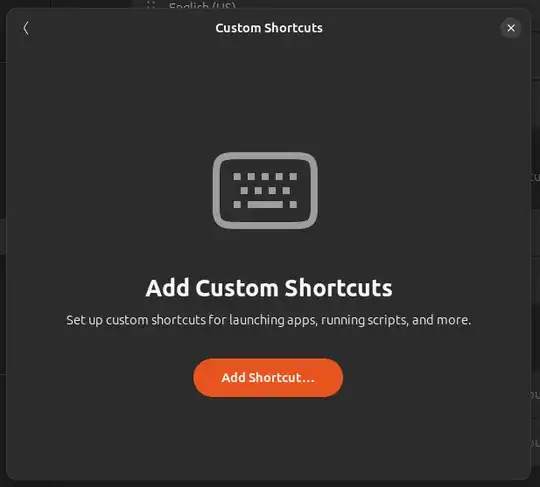Click the description text about launching apps

269,320
